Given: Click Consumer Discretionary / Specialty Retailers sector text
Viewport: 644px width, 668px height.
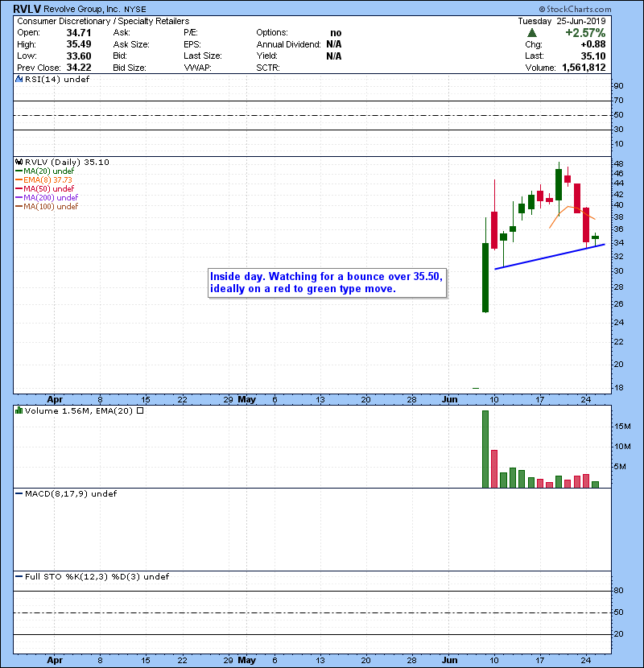Looking at the screenshot, I should point(103,21).
